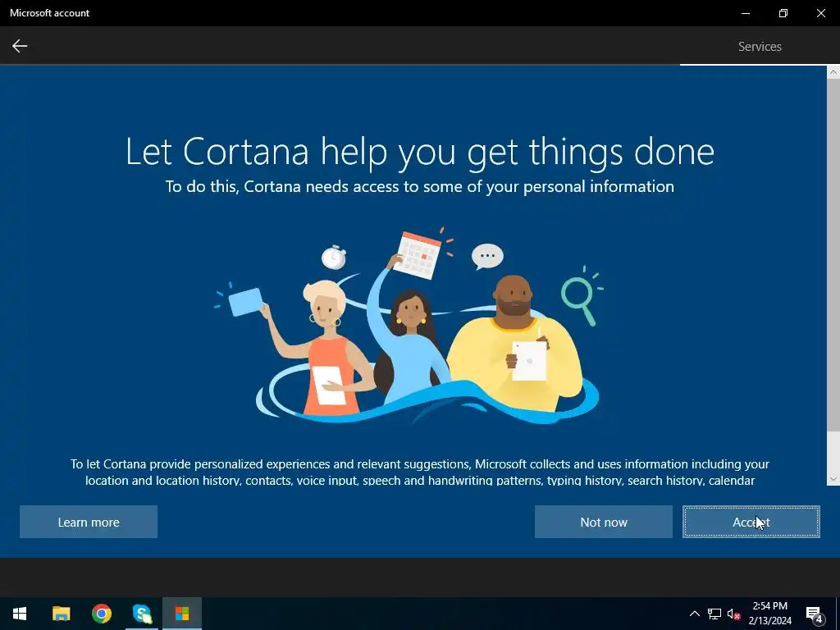Open the Windows Start menu
The height and width of the screenshot is (630, 840).
[20, 614]
